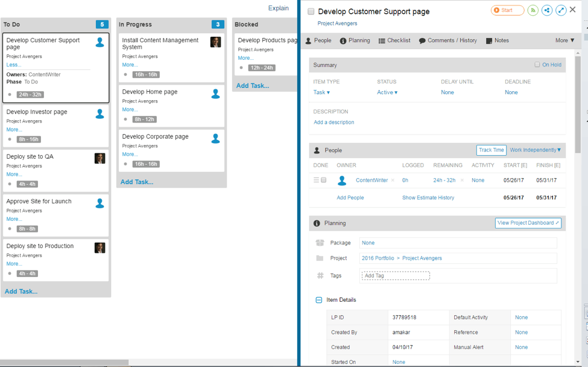Viewport: 588px width, 367px height.
Task: Click the Start timer button
Action: coord(507,10)
